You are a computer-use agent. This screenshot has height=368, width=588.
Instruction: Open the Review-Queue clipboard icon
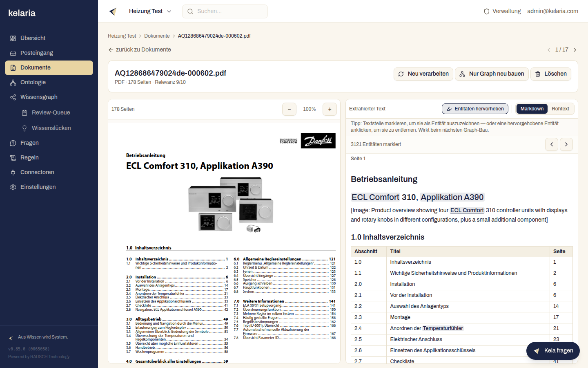point(24,112)
